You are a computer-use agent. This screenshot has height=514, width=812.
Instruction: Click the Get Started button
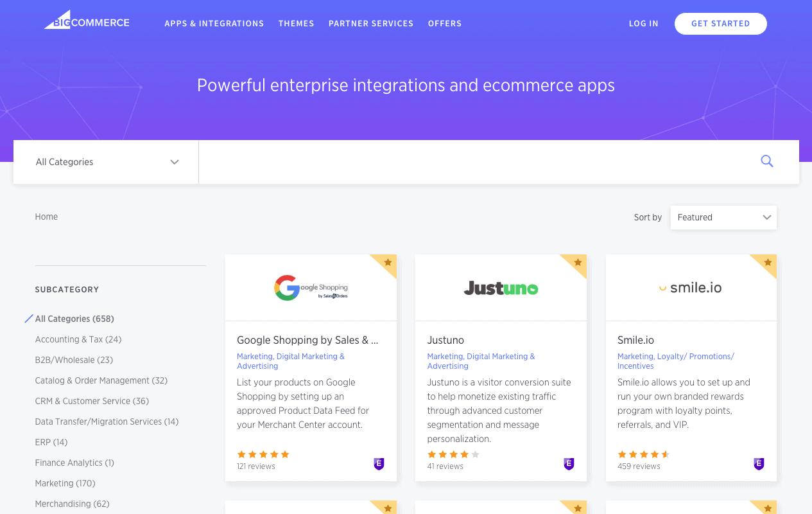(721, 24)
